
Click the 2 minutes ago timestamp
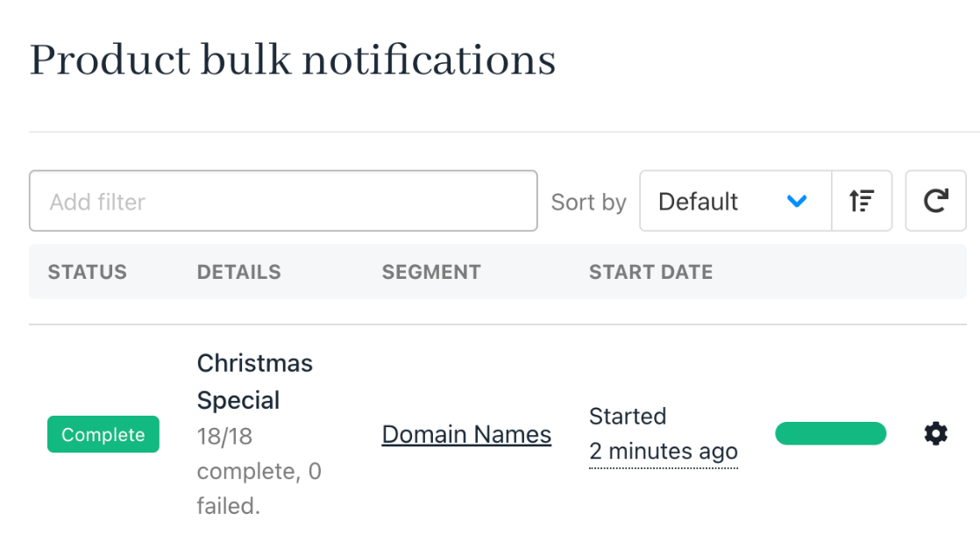coord(664,452)
